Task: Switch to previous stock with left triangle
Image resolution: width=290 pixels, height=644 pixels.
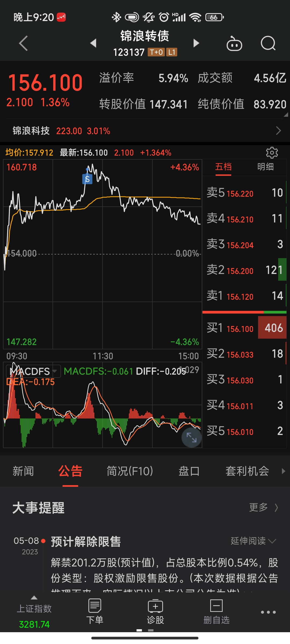Action: point(93,43)
